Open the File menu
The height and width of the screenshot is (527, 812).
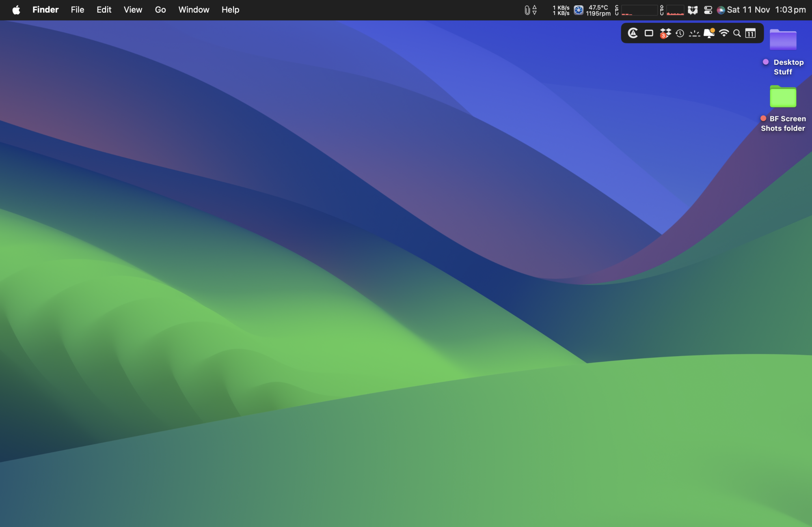[77, 10]
